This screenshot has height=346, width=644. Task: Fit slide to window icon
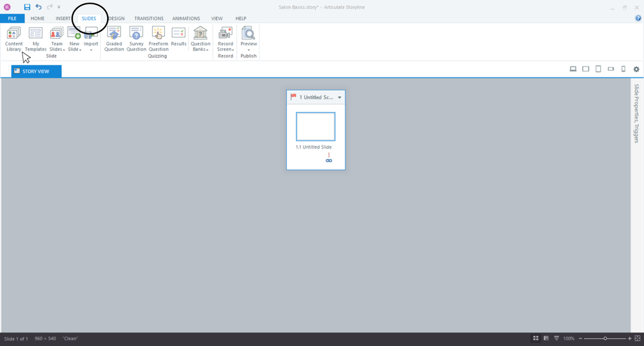tap(638, 338)
